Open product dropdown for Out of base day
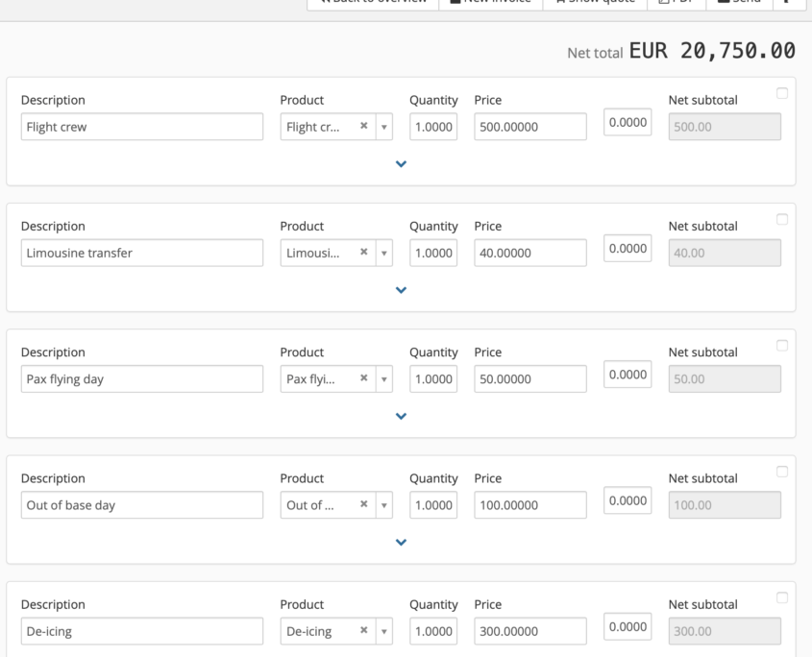Image resolution: width=812 pixels, height=657 pixels. click(384, 505)
